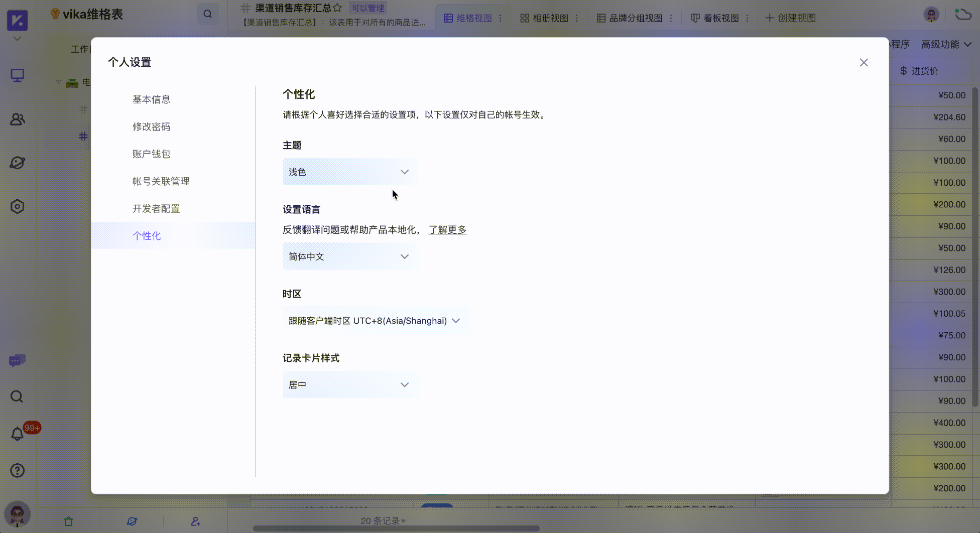
Task: Click the help question mark icon
Action: coord(17,470)
